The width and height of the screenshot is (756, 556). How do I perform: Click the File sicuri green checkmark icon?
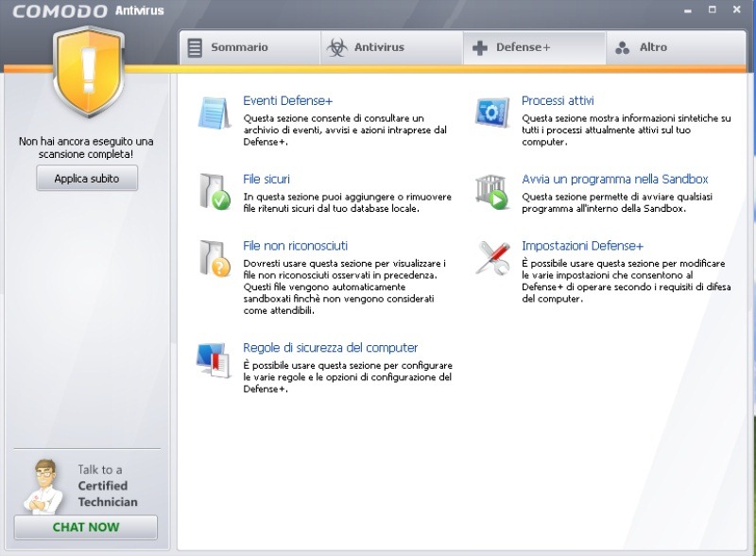pos(215,192)
